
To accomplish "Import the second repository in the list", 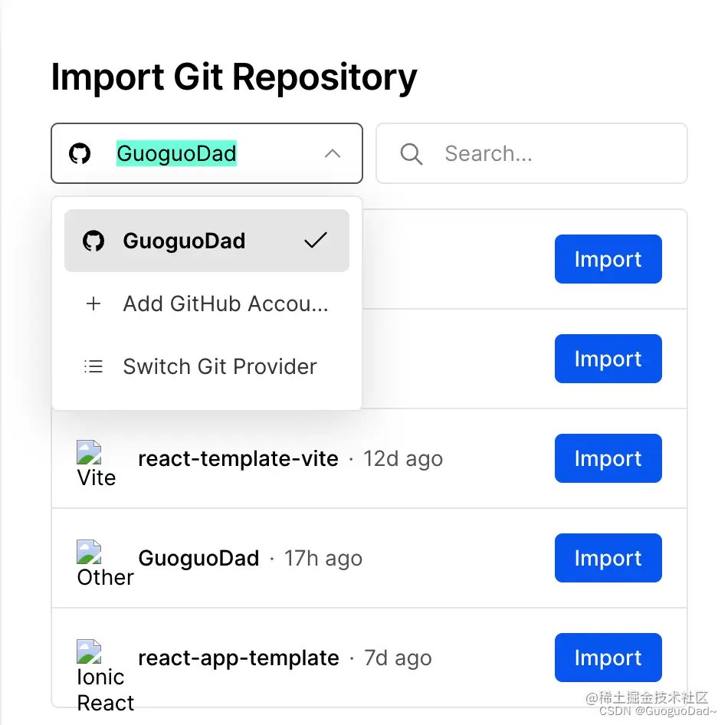I will (x=608, y=359).
